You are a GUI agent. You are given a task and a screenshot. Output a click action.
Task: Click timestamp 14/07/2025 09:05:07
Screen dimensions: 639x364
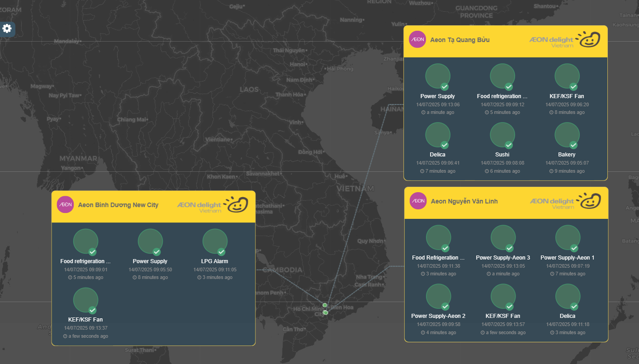(x=567, y=163)
